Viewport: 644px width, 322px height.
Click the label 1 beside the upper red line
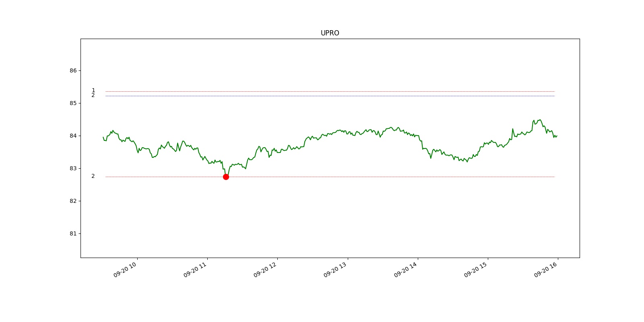pyautogui.click(x=93, y=90)
